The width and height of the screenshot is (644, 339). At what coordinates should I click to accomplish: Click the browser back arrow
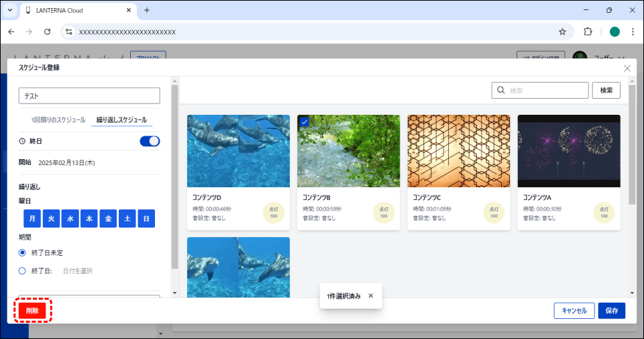click(x=11, y=32)
